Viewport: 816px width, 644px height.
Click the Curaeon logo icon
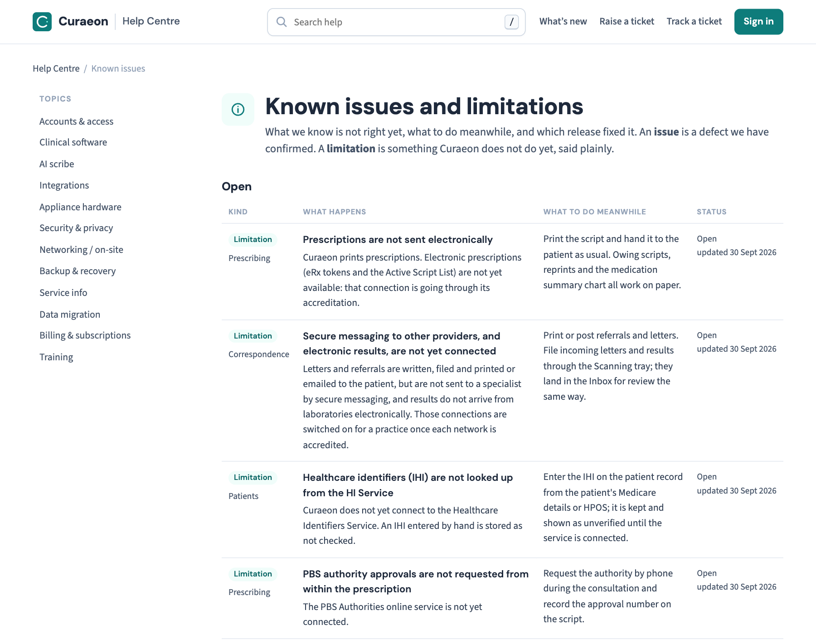[42, 22]
